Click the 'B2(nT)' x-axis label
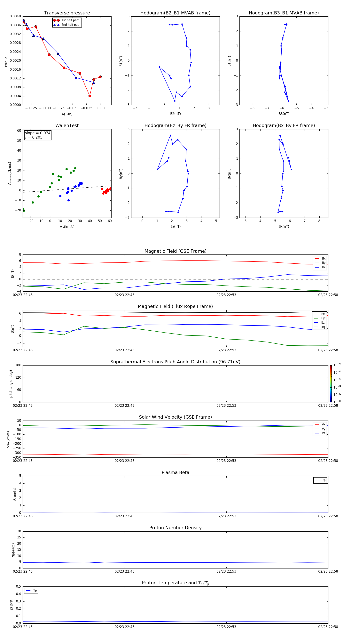The height and width of the screenshot is (644, 351). pos(175,114)
